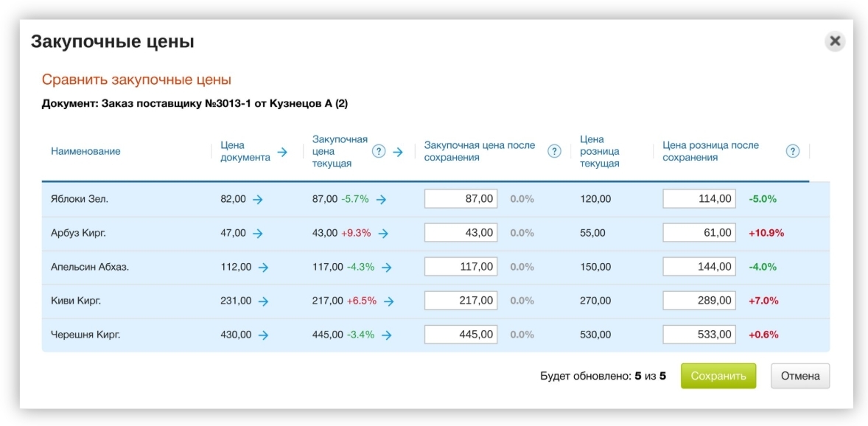Focus retail price field 61,00 for Арбуз Кирг.
Screen dimensions: 868x426
click(699, 233)
